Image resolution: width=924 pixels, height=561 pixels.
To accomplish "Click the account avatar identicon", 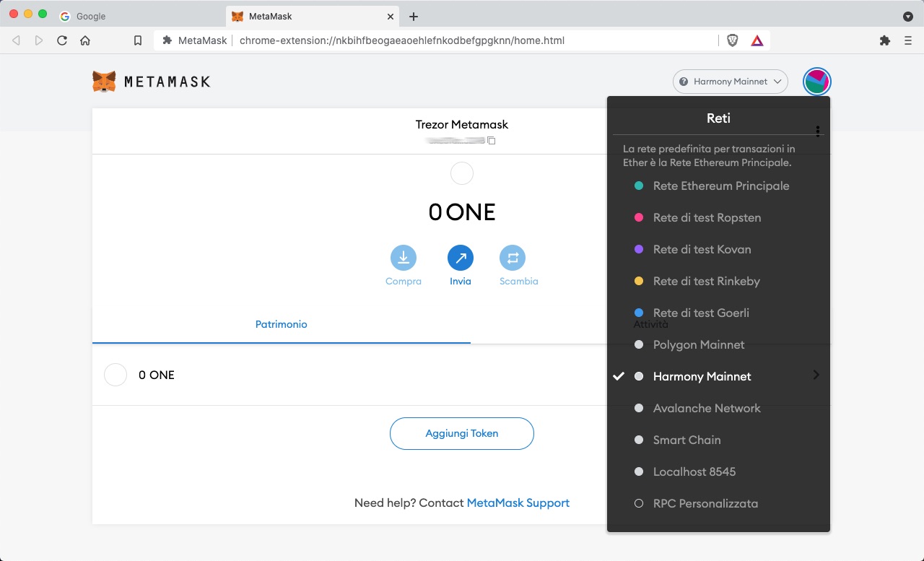I will pos(817,82).
